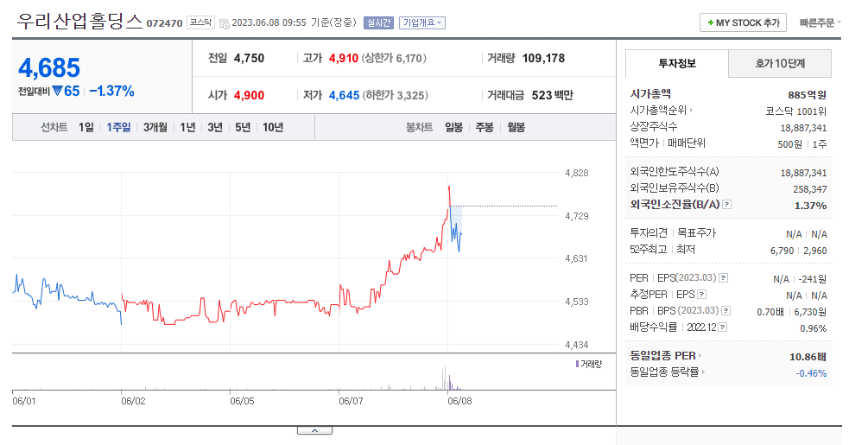Open help icon beside 배당수익률 2022.12
Viewport: 868px width, 445px height.
pyautogui.click(x=722, y=327)
